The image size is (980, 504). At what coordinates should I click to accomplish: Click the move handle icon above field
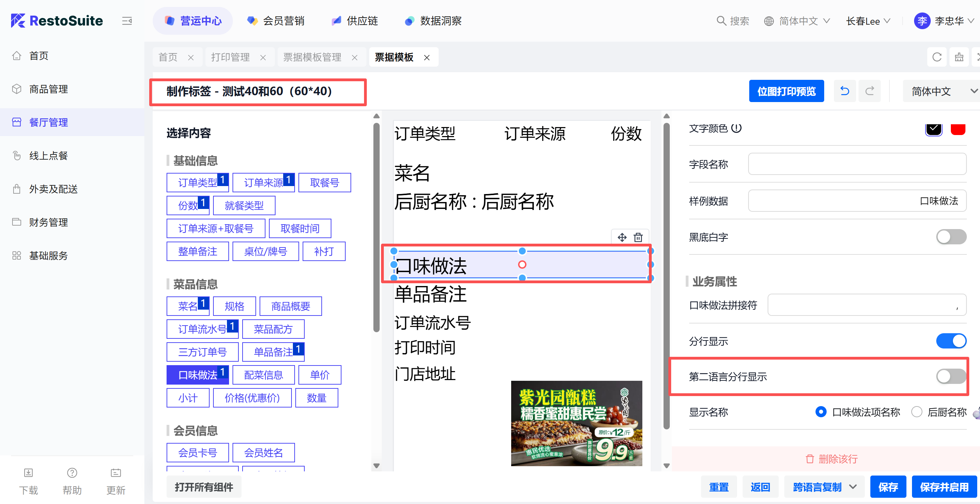622,237
